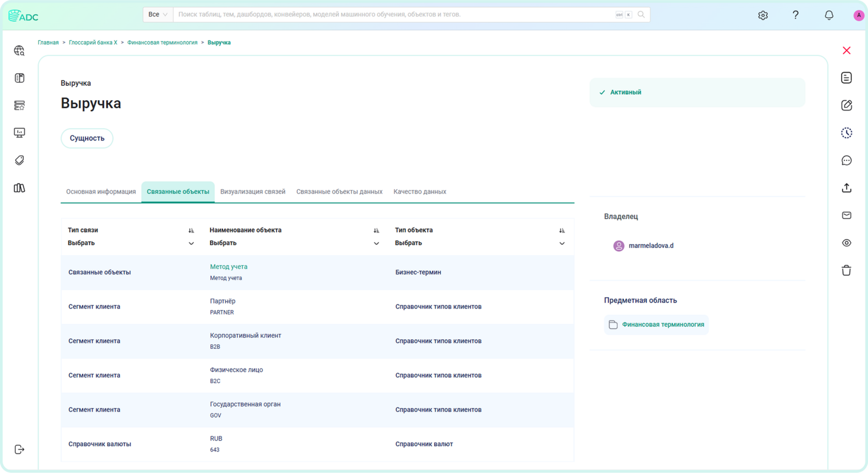868x473 pixels.
Task: Click the ADC logo
Action: point(23,16)
